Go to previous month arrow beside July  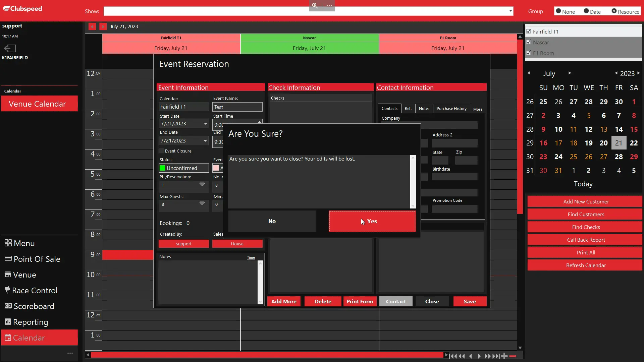pos(529,73)
